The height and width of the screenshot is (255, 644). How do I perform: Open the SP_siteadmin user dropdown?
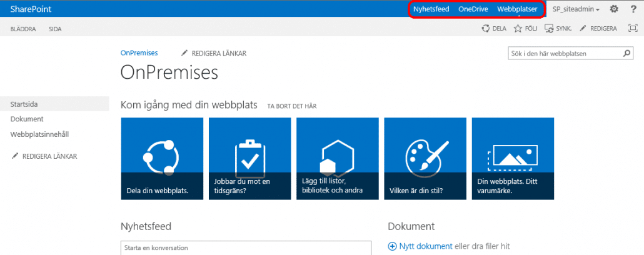coord(576,9)
